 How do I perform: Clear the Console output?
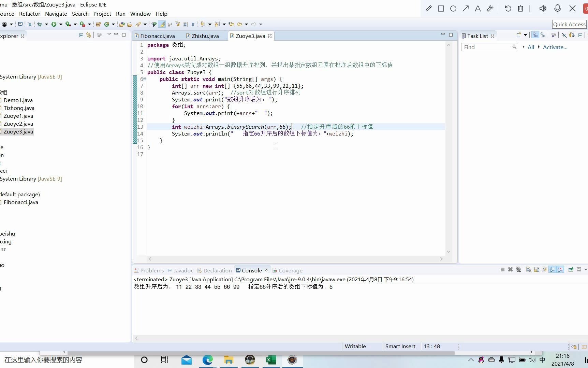click(529, 269)
